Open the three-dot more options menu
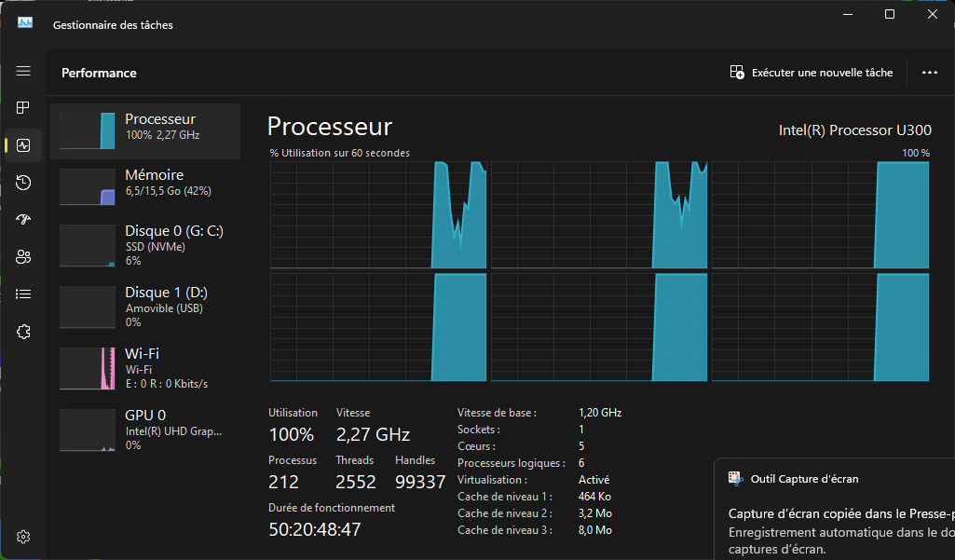The width and height of the screenshot is (955, 560). 929,73
